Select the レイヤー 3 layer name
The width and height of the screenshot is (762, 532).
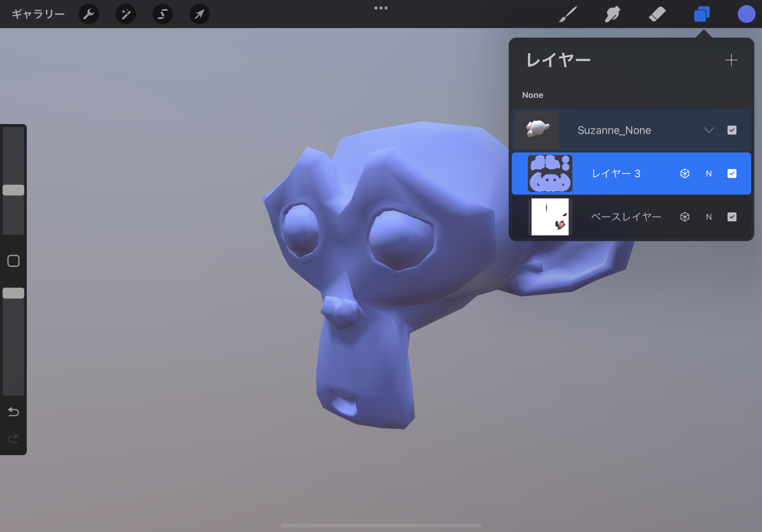click(616, 174)
